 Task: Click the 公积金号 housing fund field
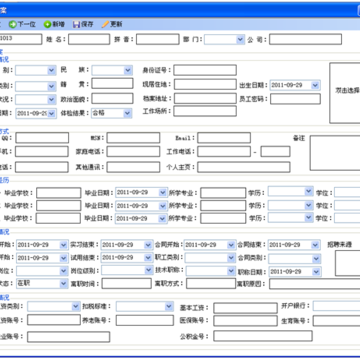(263, 336)
